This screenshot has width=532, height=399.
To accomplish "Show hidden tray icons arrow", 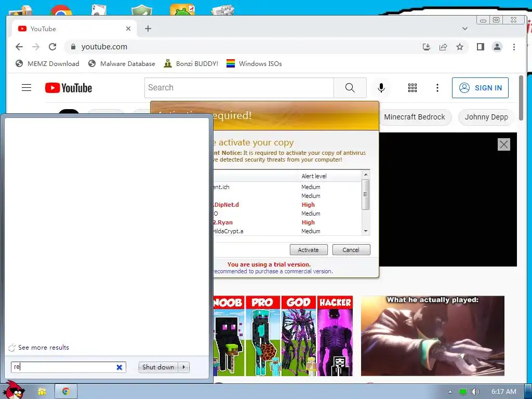I will 450,392.
